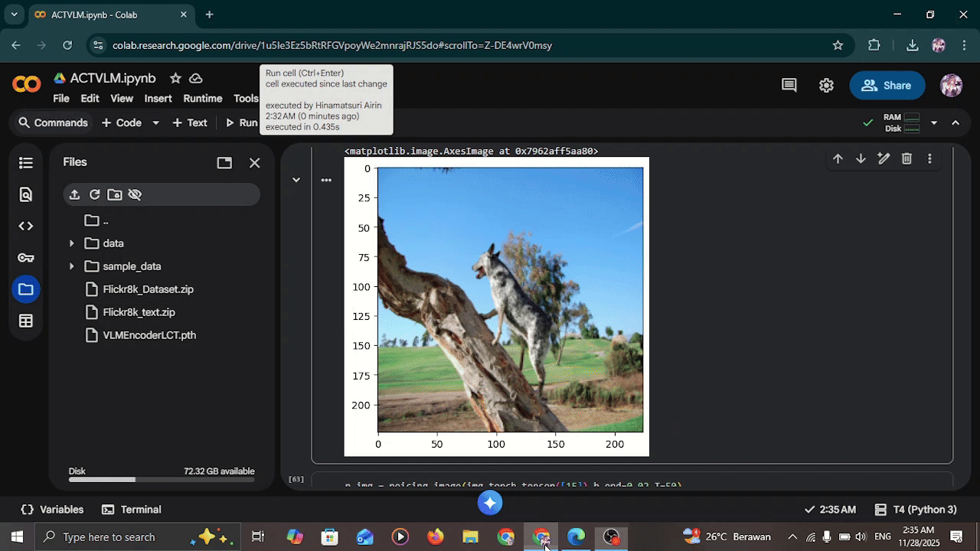Open the File menu

61,99
